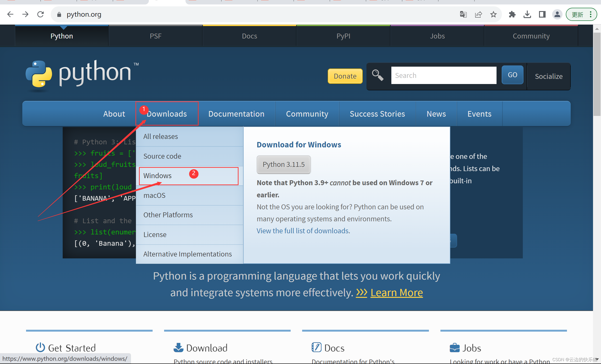601x364 pixels.
Task: Choose Windows in Downloads menu
Action: tap(189, 176)
